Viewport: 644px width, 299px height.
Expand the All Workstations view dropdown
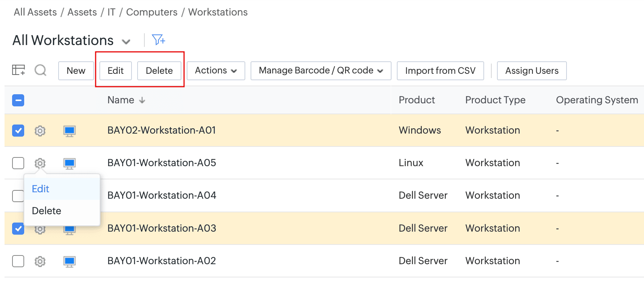tap(126, 41)
